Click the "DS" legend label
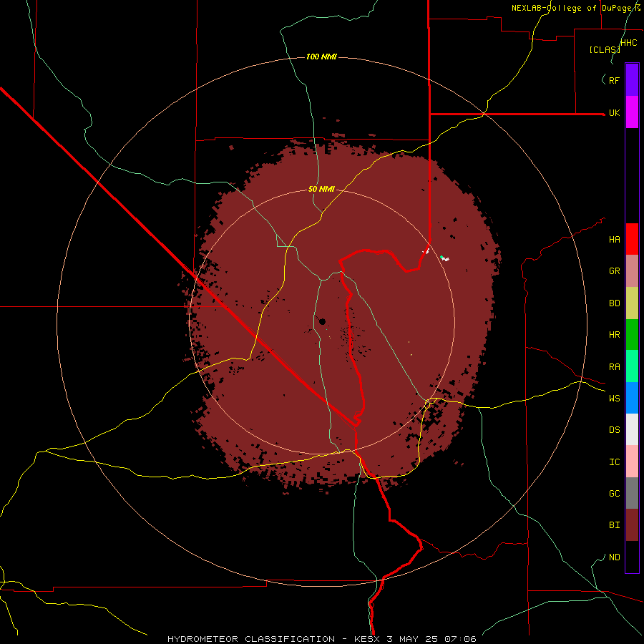This screenshot has height=644, width=644. pos(615,430)
